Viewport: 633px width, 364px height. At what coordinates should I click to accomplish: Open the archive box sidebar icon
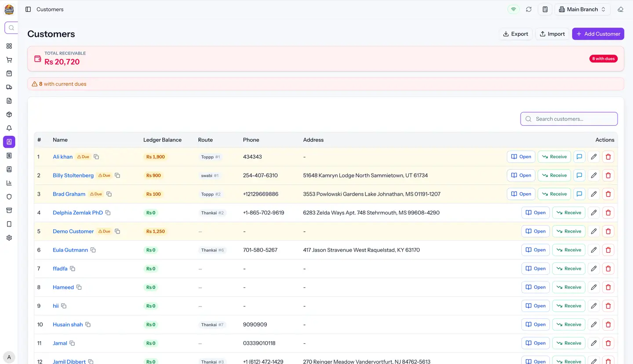(x=9, y=210)
